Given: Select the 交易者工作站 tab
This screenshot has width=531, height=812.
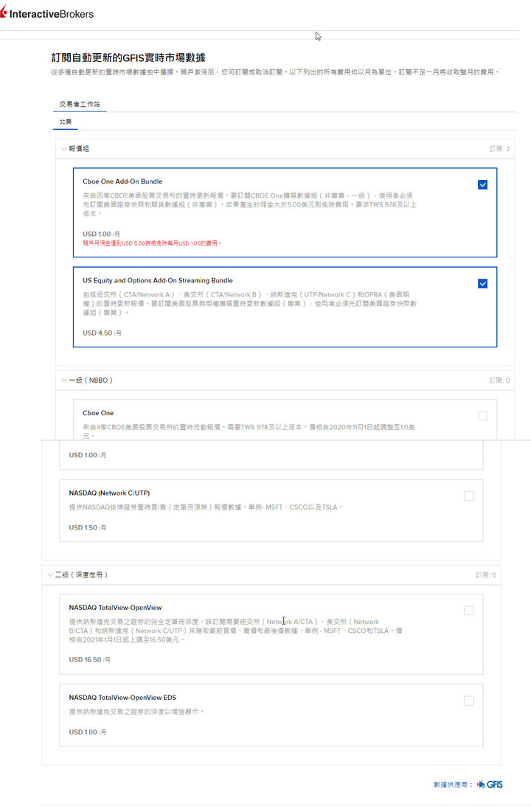Looking at the screenshot, I should coord(80,104).
